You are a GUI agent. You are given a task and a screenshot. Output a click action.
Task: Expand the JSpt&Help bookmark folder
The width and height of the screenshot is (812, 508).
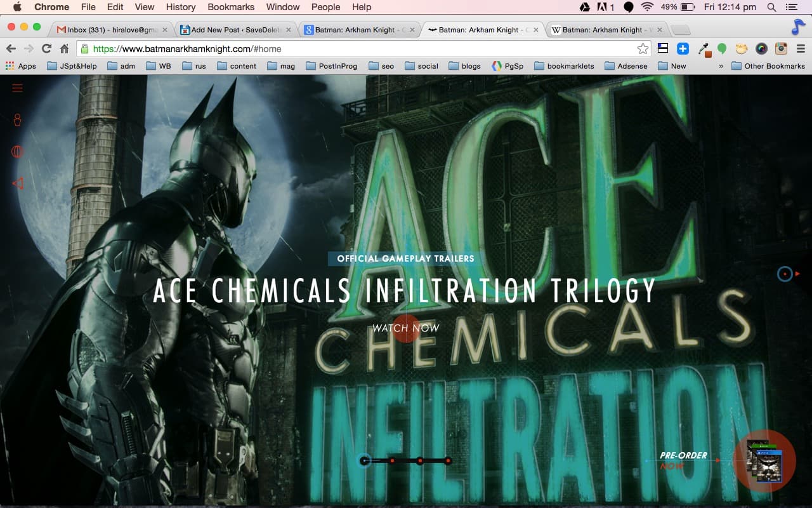tap(72, 66)
